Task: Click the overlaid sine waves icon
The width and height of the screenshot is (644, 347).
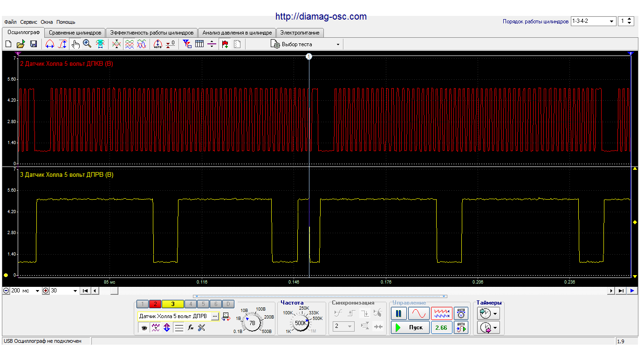Action: [x=142, y=44]
